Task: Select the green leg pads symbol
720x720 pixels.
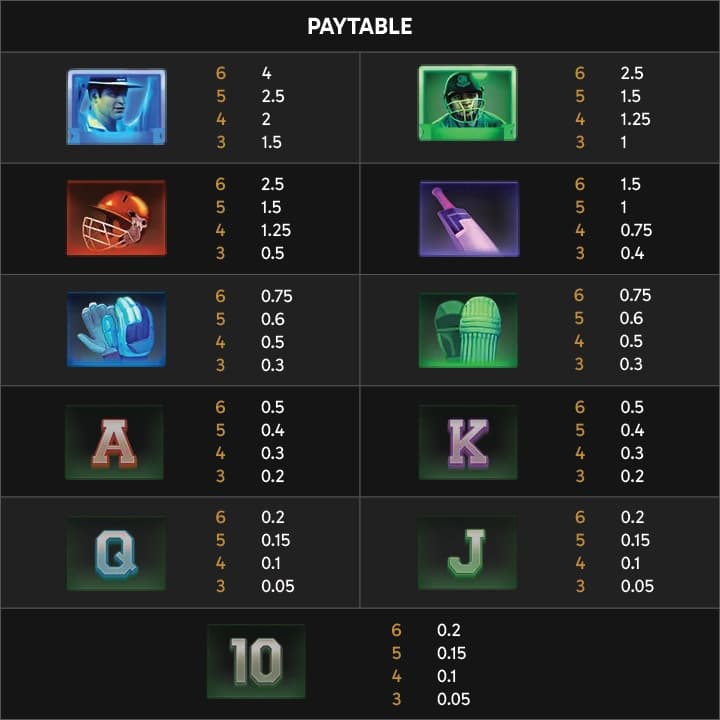Action: tap(468, 330)
